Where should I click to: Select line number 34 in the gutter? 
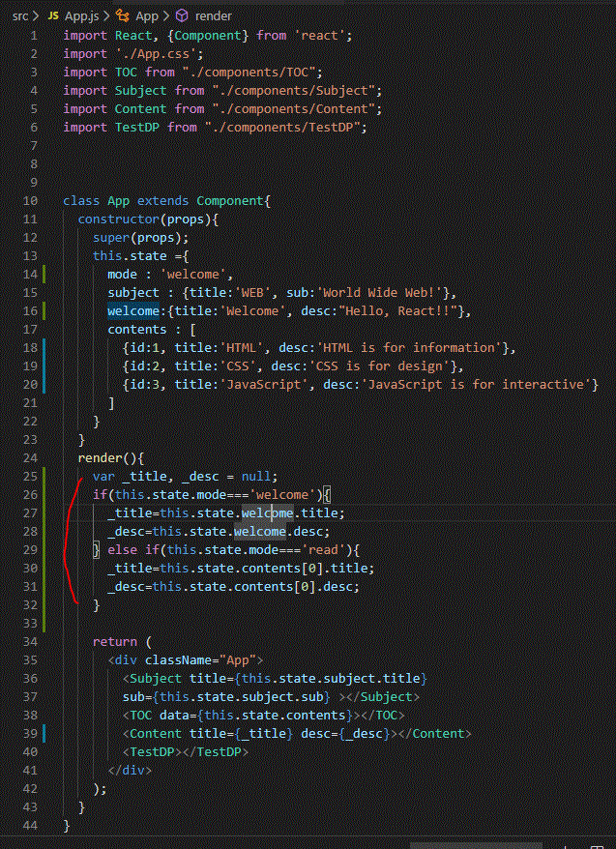(30, 642)
